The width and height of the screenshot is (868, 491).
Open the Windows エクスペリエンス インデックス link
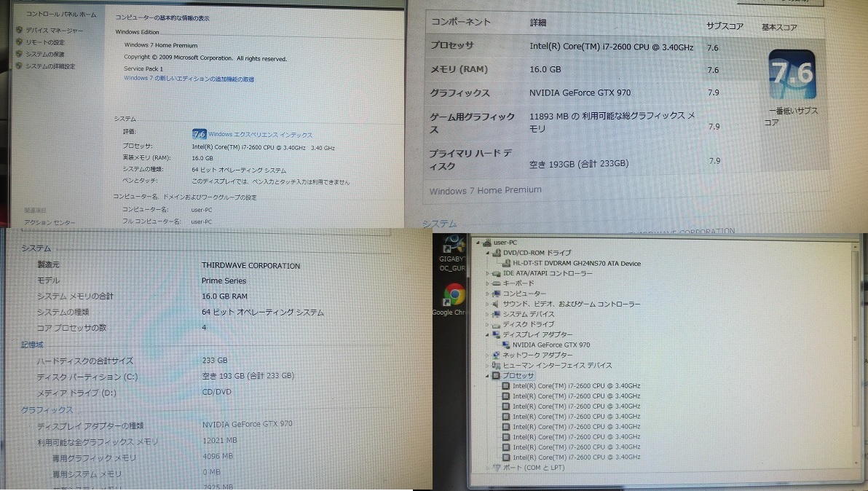260,135
